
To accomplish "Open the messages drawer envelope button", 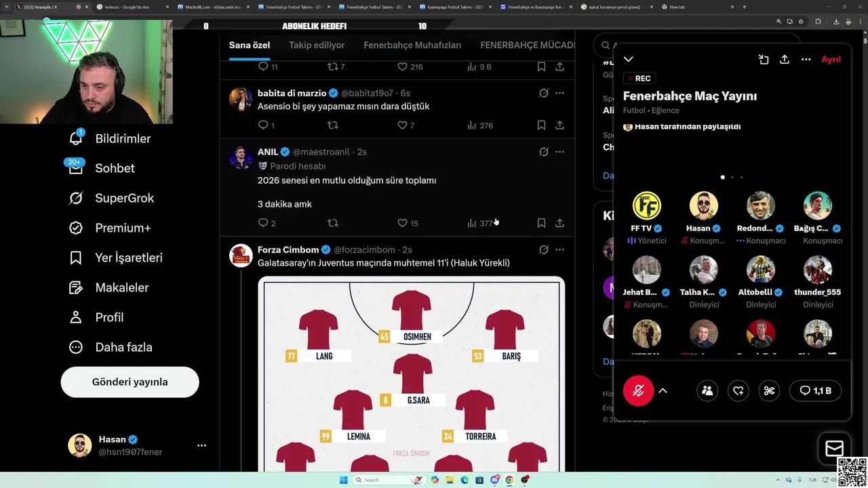I will pos(834,448).
